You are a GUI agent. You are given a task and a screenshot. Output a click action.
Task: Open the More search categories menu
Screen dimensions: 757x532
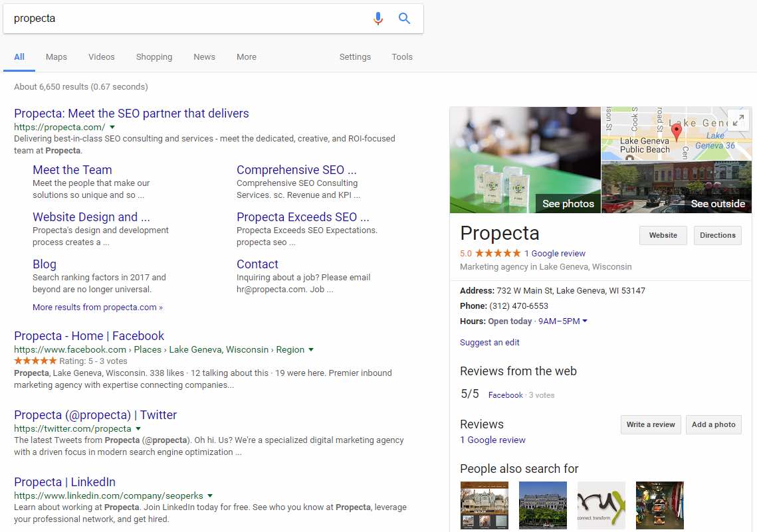pyautogui.click(x=246, y=57)
